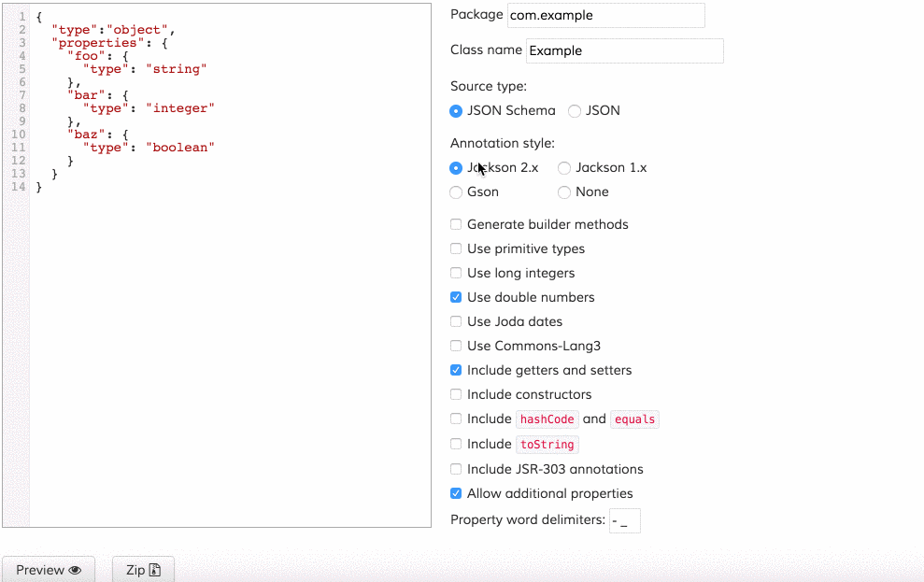The image size is (924, 582).
Task: Enable Include constructors option
Action: coord(456,394)
